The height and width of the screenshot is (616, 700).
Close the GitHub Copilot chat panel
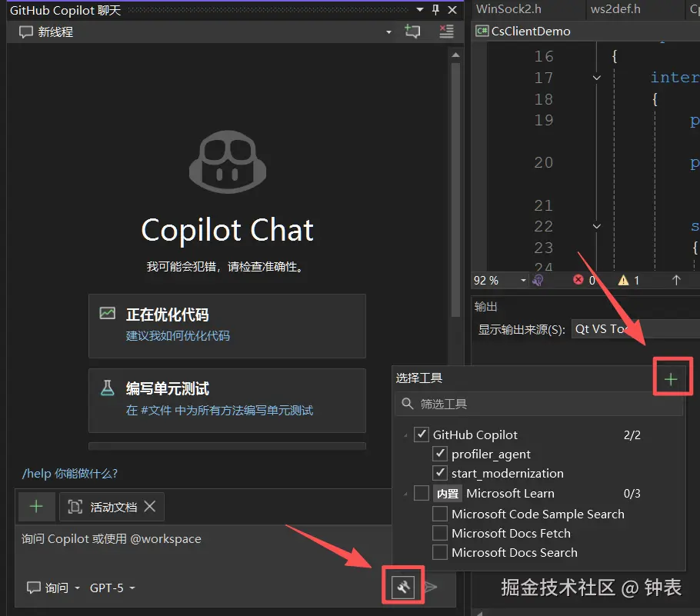coord(452,9)
